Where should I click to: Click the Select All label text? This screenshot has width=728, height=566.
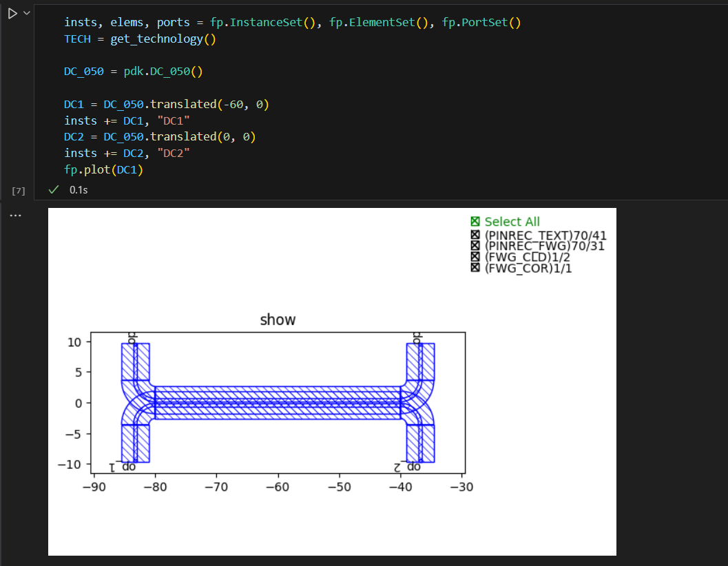[512, 222]
